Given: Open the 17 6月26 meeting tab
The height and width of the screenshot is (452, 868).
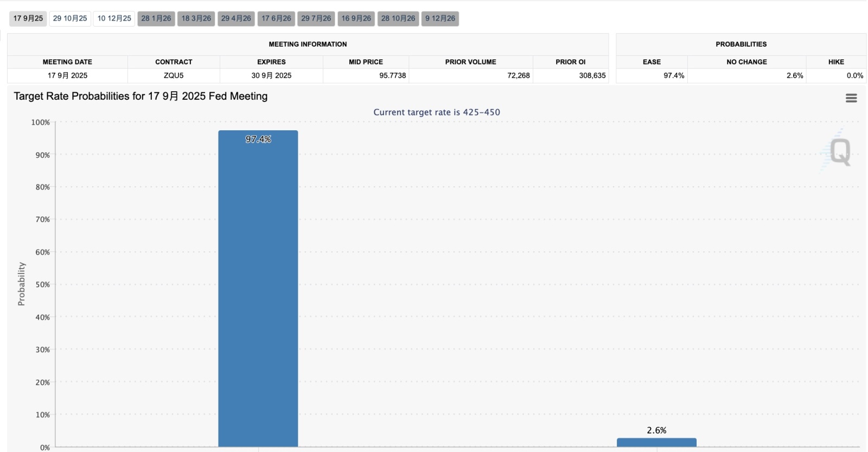Looking at the screenshot, I should click(x=276, y=18).
